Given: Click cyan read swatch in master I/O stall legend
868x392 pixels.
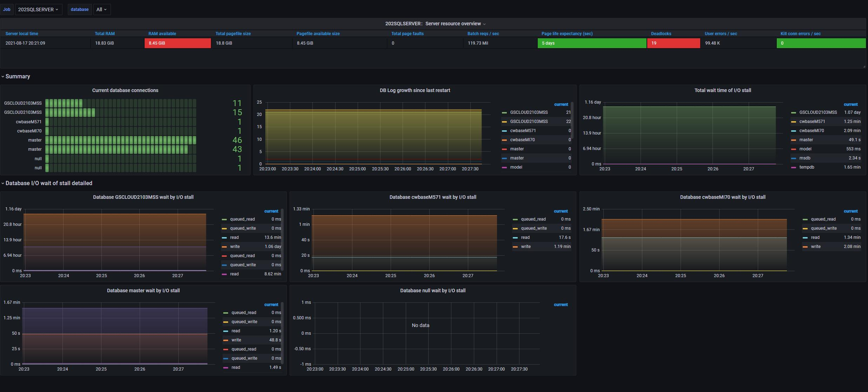Looking at the screenshot, I should (x=225, y=331).
